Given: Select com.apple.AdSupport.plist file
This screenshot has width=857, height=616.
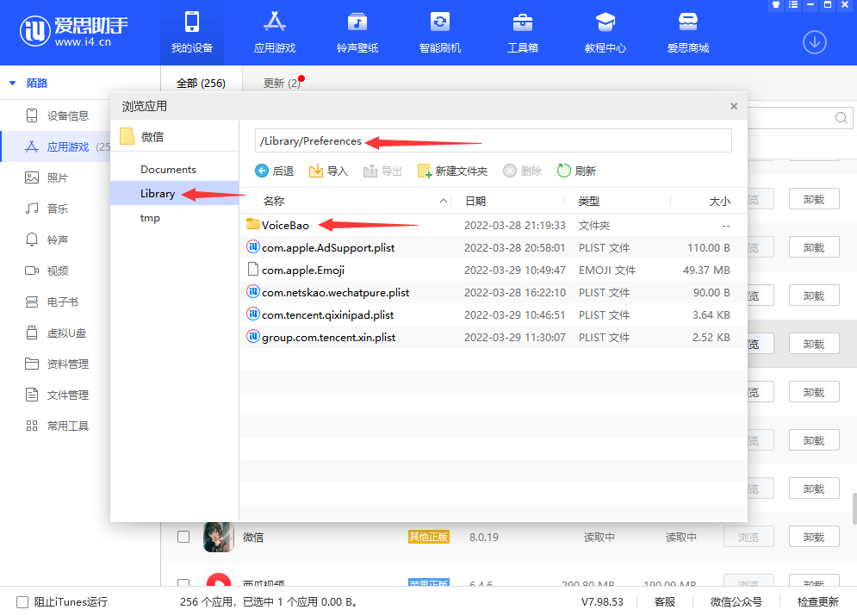Looking at the screenshot, I should (493, 247).
